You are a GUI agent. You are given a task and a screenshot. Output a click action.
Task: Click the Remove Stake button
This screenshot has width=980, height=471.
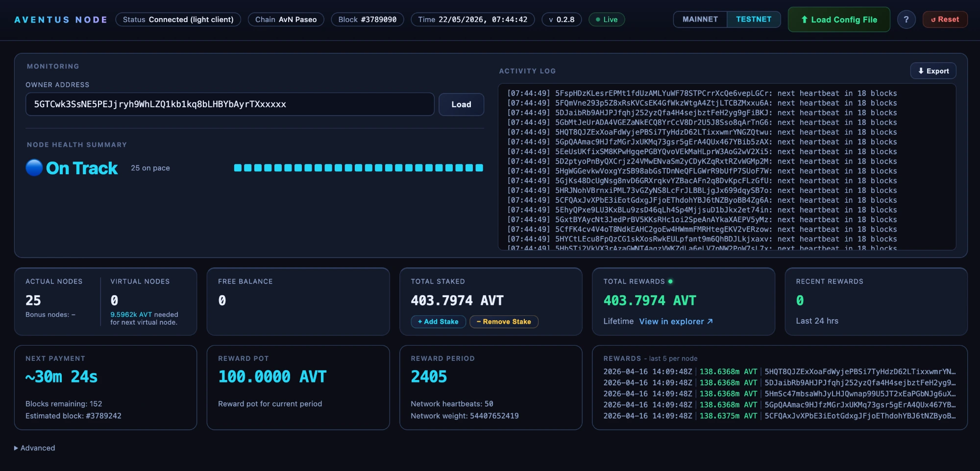pos(504,322)
